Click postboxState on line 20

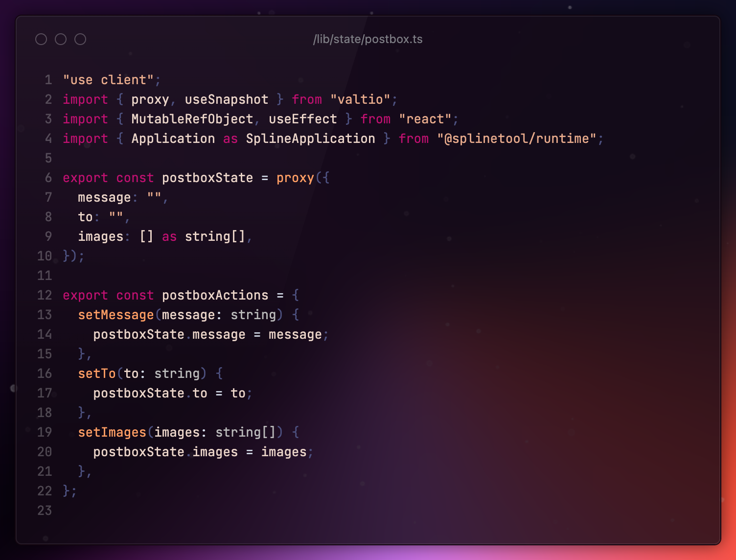139,452
